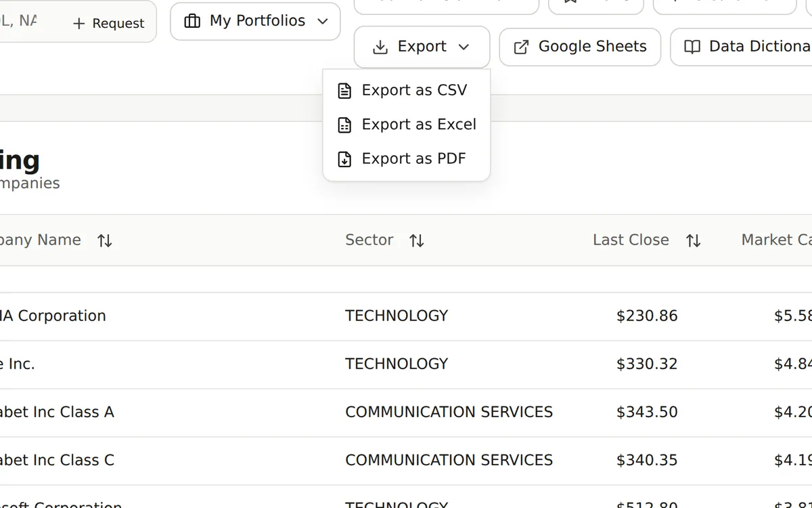Collapse the Export dropdown chevron

[x=464, y=47]
